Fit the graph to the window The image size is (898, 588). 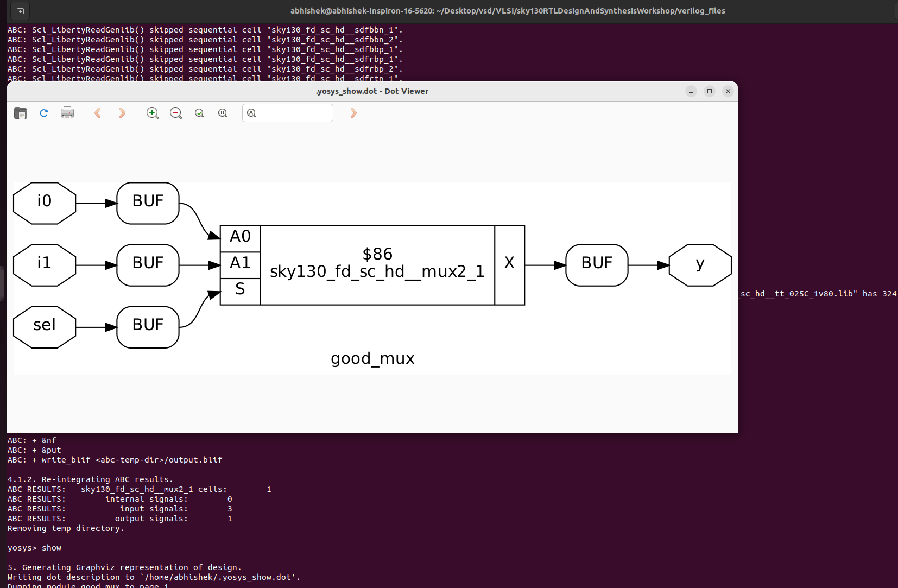point(199,113)
